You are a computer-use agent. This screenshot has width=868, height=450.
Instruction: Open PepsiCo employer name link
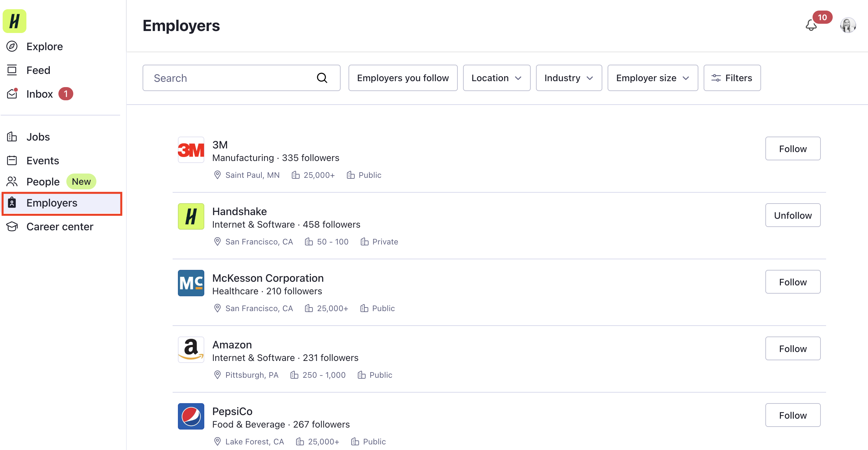click(232, 412)
